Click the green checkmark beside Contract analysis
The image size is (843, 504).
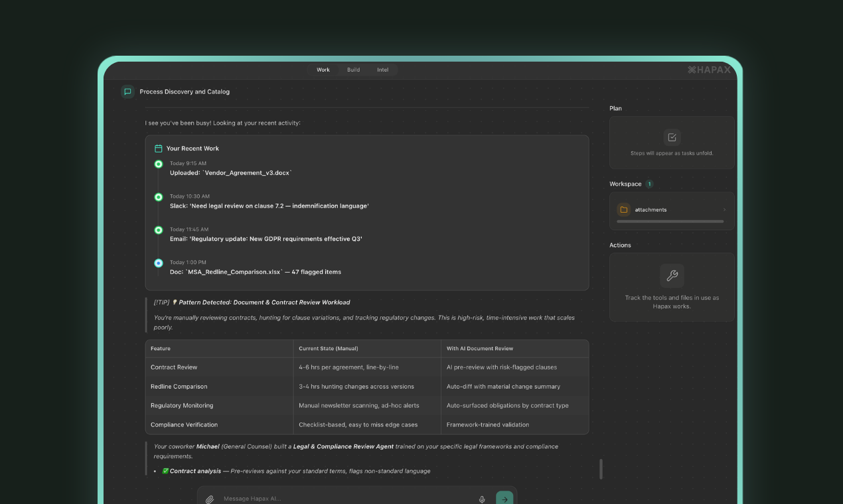(165, 471)
